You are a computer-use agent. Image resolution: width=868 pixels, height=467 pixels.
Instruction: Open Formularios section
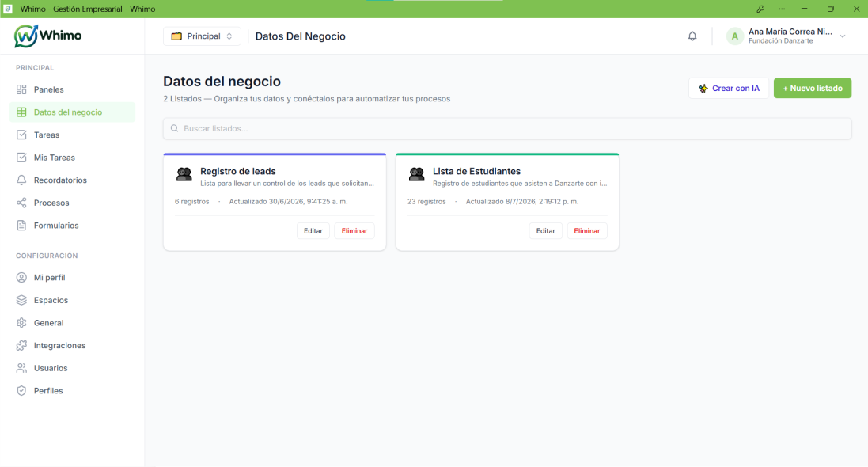pyautogui.click(x=73, y=226)
